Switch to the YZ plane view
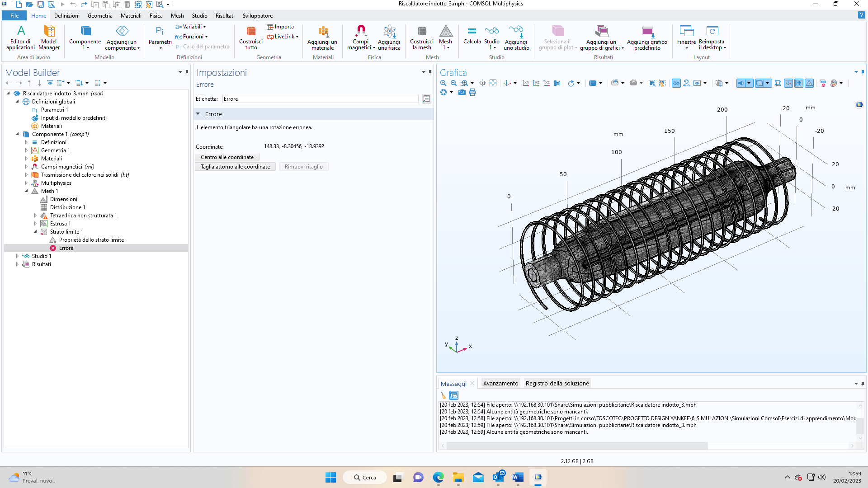The width and height of the screenshot is (868, 488). (536, 83)
